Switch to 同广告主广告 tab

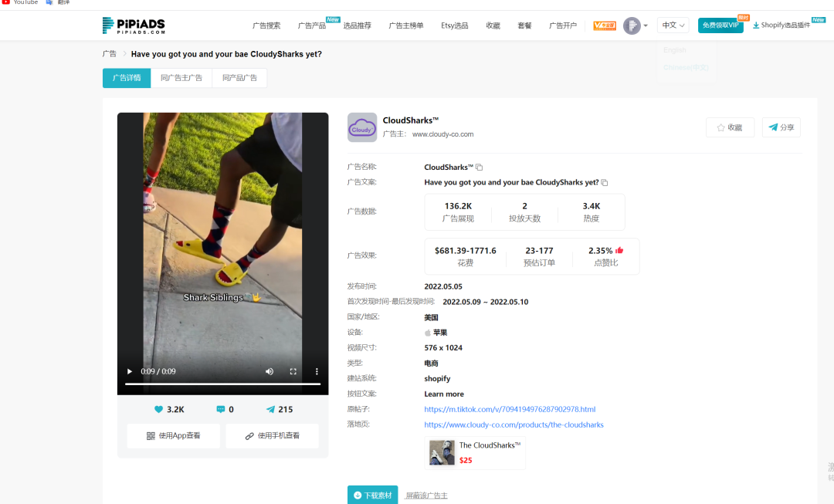181,78
